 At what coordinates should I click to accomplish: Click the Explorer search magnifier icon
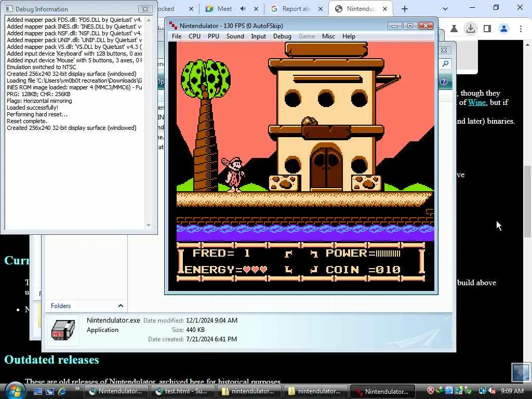[x=445, y=63]
